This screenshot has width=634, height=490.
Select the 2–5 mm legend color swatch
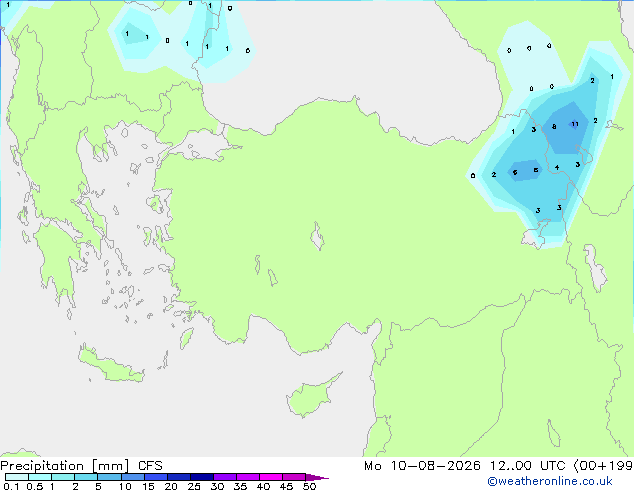[x=86, y=477]
